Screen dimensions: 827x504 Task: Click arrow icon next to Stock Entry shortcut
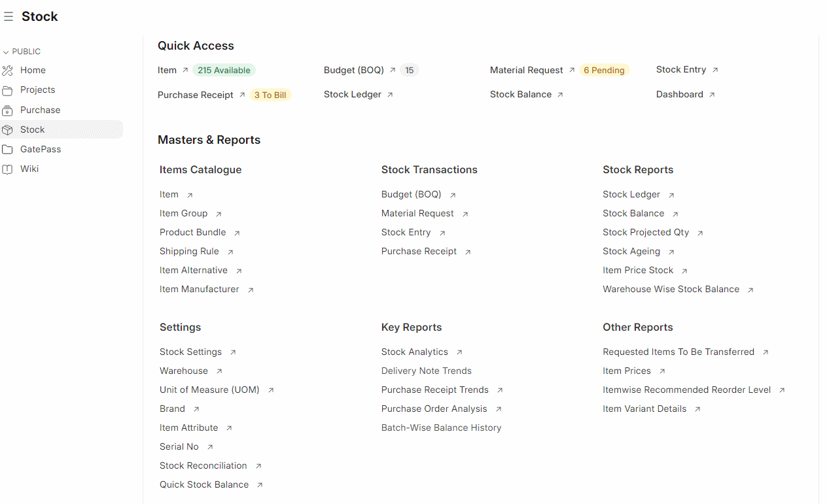pos(715,70)
